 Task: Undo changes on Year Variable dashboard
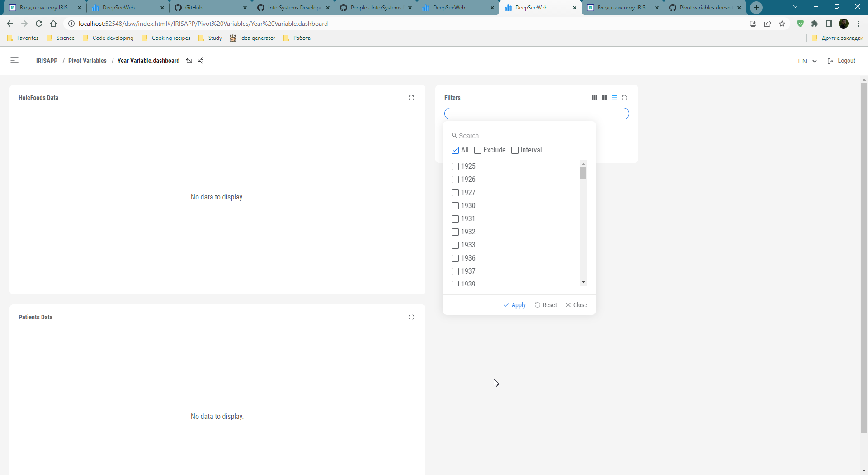point(189,60)
